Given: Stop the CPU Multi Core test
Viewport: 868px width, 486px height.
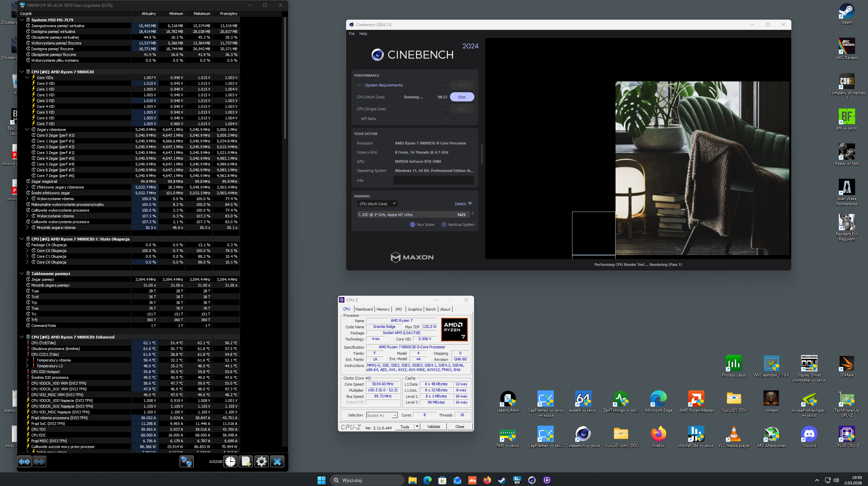Looking at the screenshot, I should (x=461, y=97).
